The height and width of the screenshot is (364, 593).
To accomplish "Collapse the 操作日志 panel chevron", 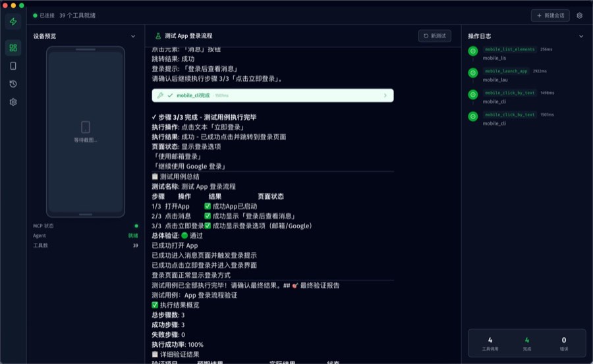I will coord(581,36).
